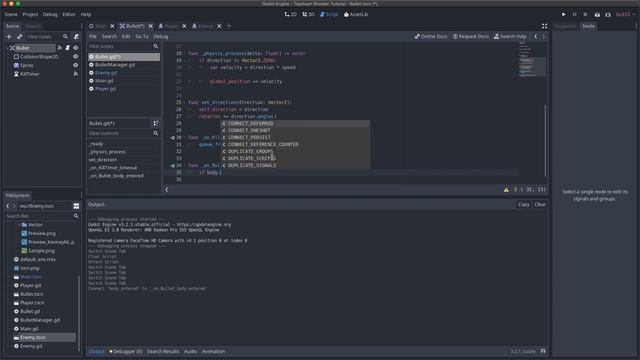The image size is (640, 360).
Task: Click search icon in Filter scripts field
Action: pos(156,47)
